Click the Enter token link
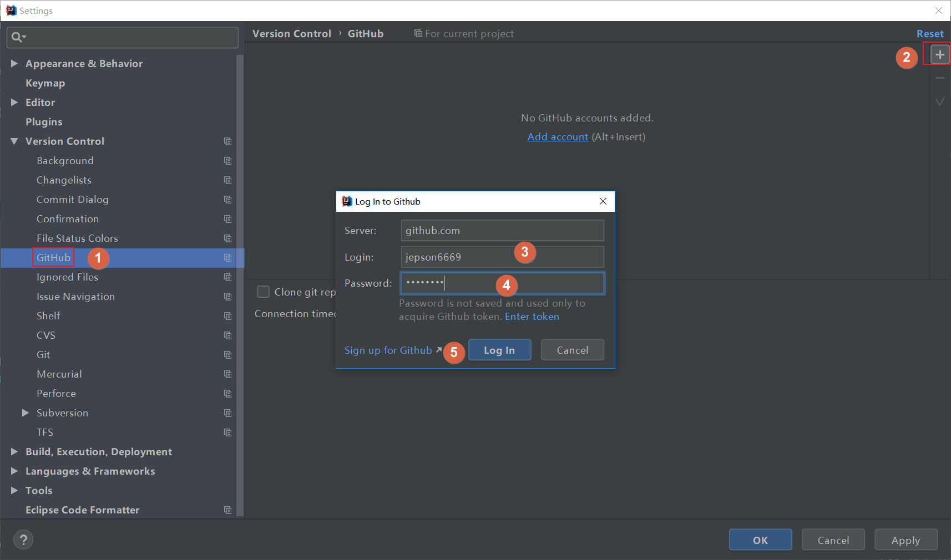Image resolution: width=951 pixels, height=560 pixels. [532, 317]
